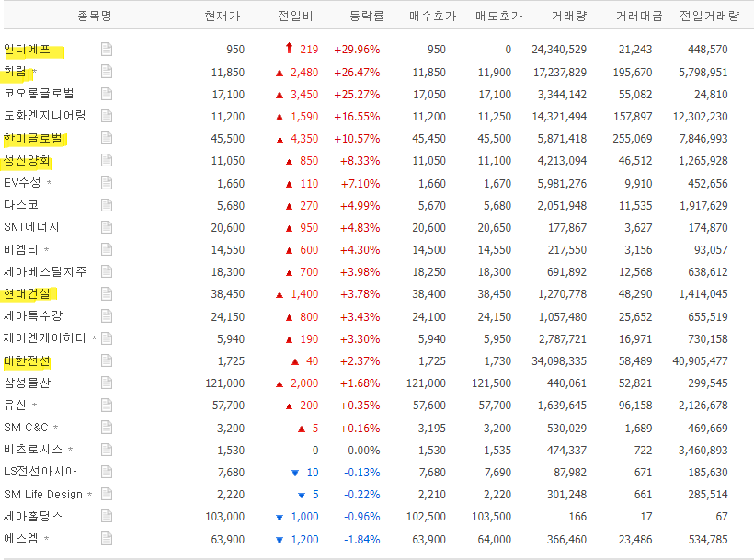Open the 비엠티 stock link
Screen dimensions: 754x560
click(x=20, y=249)
